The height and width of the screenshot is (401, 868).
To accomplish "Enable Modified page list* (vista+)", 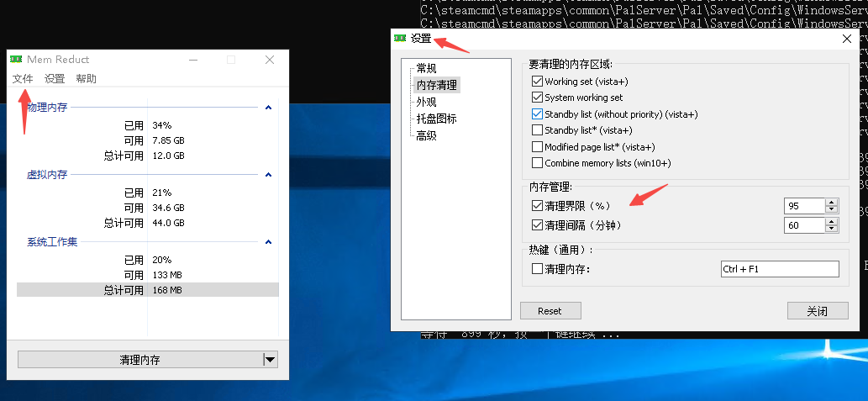I will pos(537,147).
